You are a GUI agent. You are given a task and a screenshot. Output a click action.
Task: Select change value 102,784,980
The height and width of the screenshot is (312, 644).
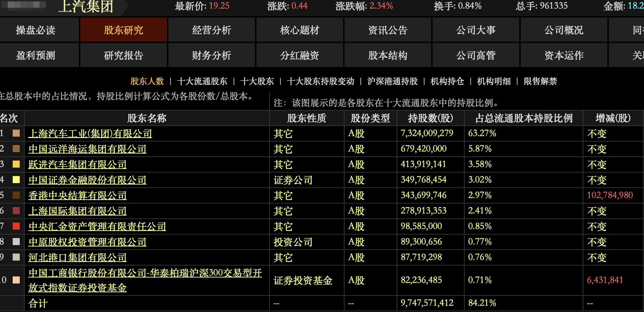pyautogui.click(x=610, y=195)
